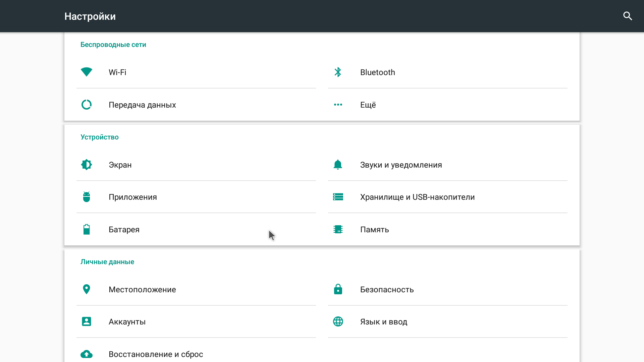Click the padlock security icon

[x=338, y=289]
